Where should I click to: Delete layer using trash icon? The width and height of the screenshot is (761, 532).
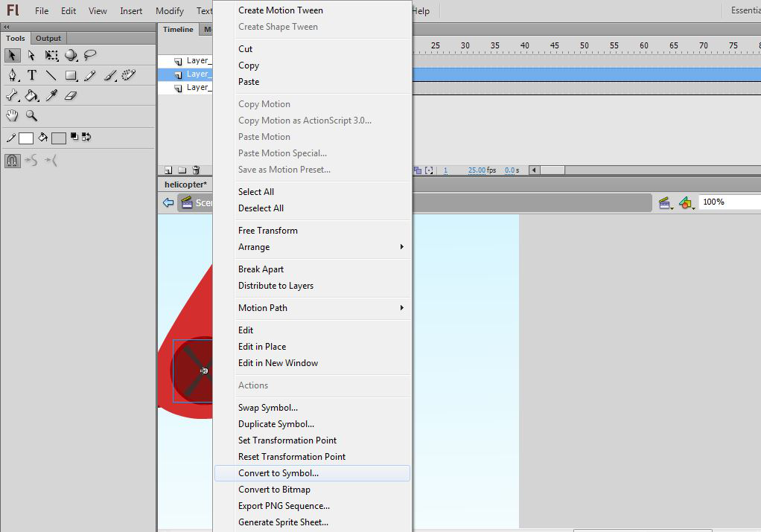coord(196,170)
